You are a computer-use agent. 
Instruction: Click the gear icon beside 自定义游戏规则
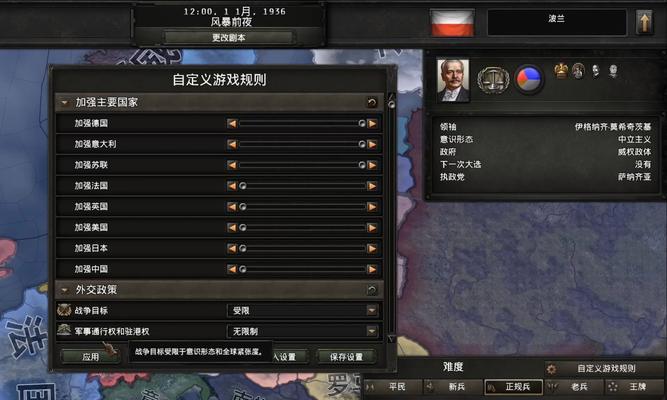pyautogui.click(x=552, y=369)
